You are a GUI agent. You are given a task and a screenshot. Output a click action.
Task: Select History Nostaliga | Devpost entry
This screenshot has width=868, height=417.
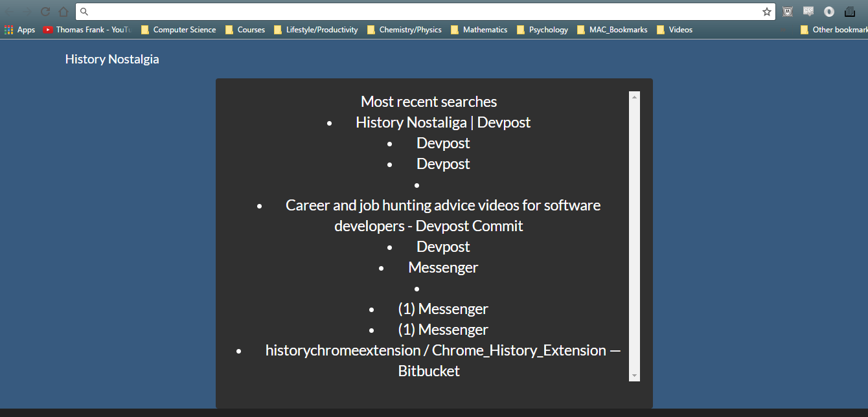pos(443,122)
